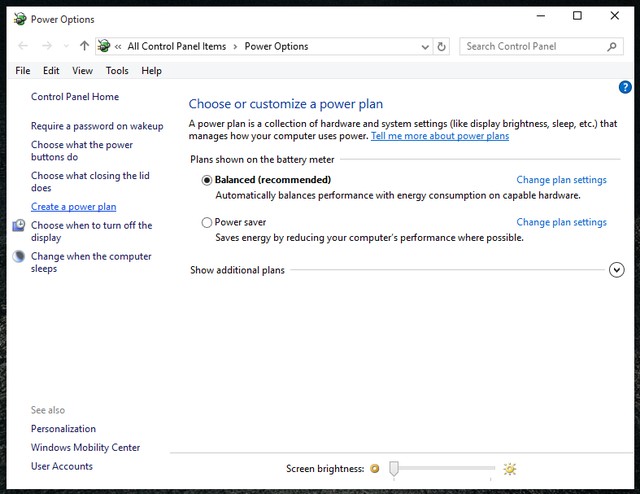
Task: Go forward with the right arrow
Action: pos(47,46)
